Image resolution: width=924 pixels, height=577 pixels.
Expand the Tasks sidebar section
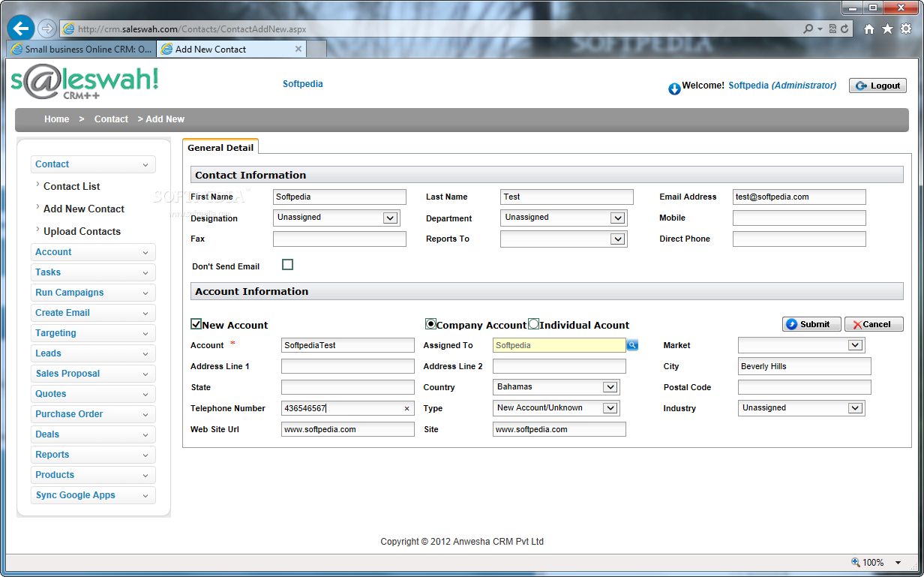pyautogui.click(x=93, y=272)
